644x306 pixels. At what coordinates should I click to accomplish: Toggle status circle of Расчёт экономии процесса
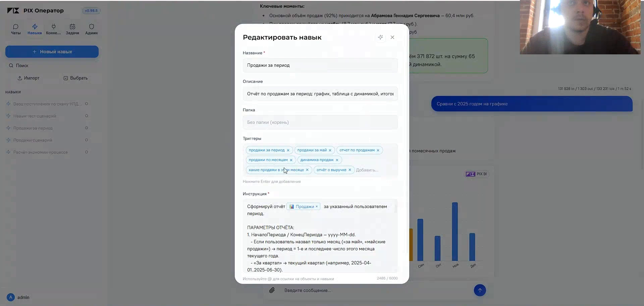pos(87,152)
